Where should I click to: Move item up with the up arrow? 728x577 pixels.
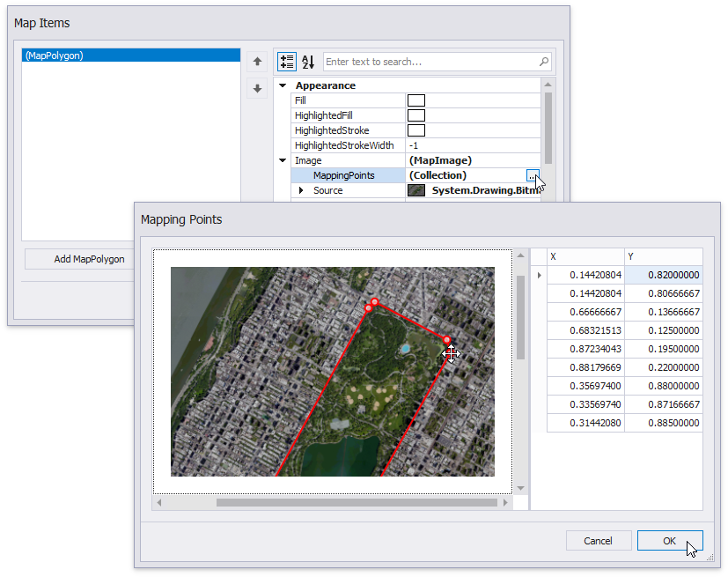(257, 62)
